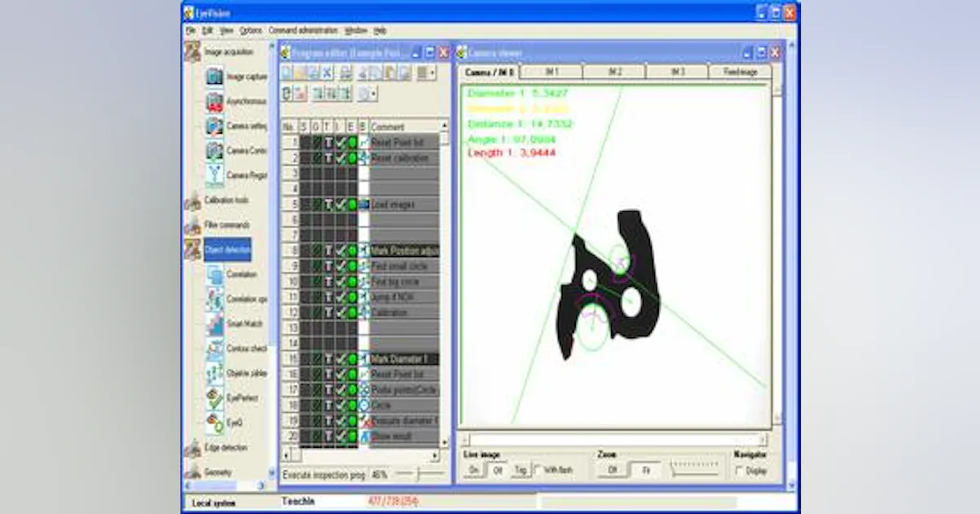Open the Smart Match command icon

215,324
